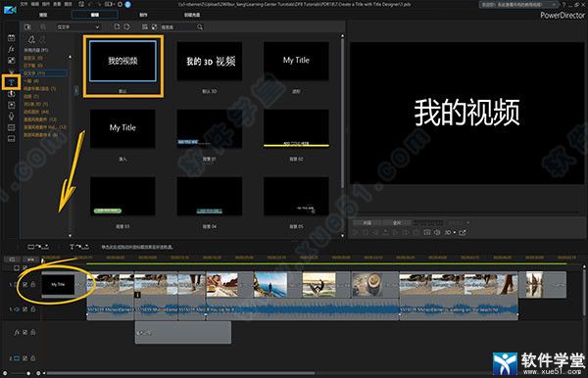This screenshot has width=588, height=378.
Task: Select Movie mode button under preview
Action: click(397, 223)
